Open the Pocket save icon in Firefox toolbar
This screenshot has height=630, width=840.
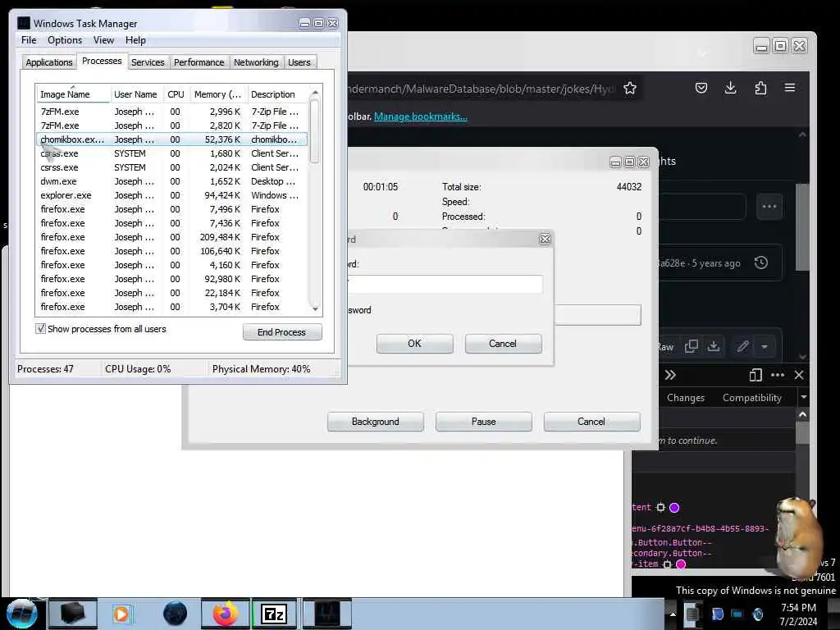701,88
